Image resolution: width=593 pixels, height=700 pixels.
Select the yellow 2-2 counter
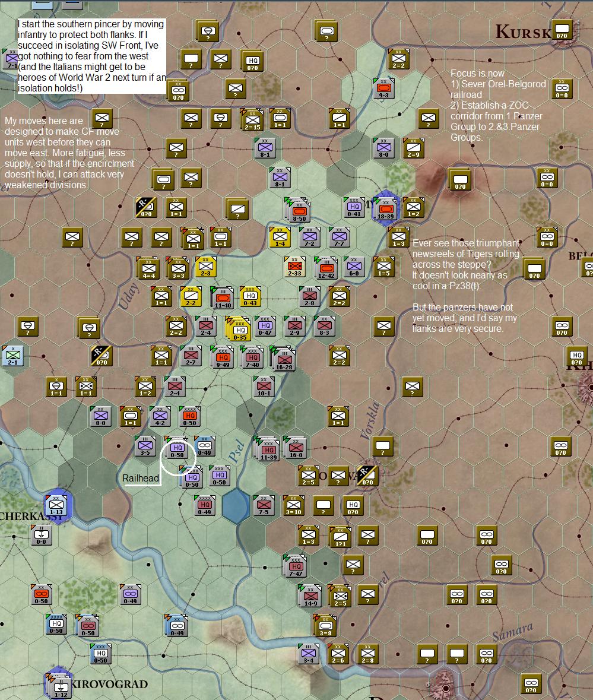tap(191, 296)
